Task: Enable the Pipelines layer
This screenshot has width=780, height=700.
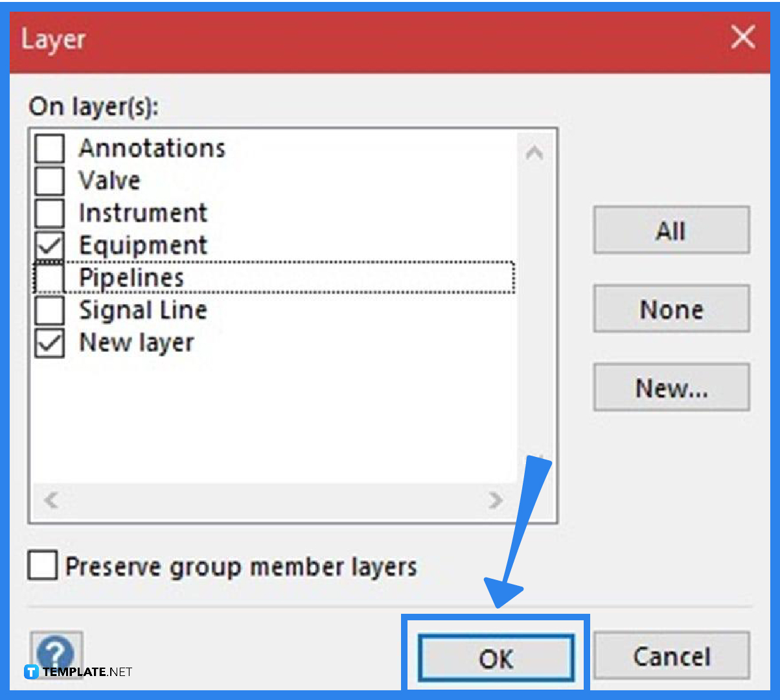Action: [49, 277]
